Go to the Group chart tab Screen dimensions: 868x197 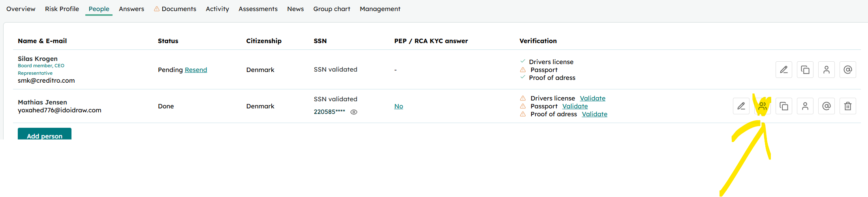[x=332, y=9]
